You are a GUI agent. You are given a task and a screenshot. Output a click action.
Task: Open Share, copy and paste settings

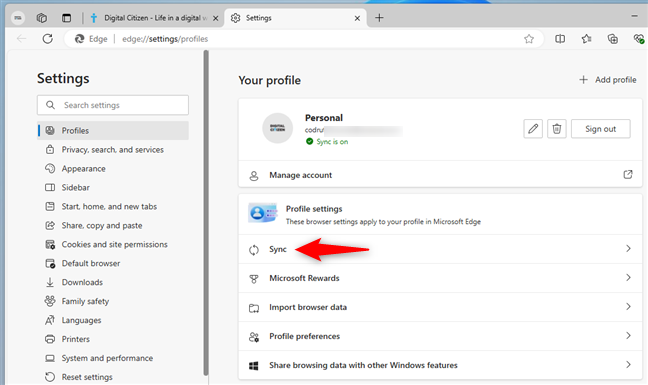coord(113,226)
